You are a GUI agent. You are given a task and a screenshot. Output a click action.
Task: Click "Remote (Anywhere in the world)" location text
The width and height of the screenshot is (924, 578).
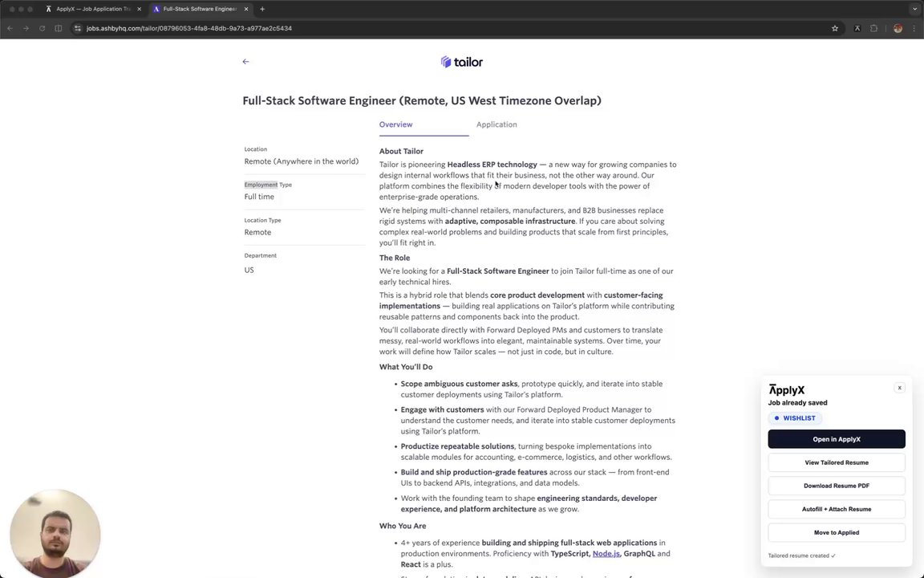(x=301, y=161)
